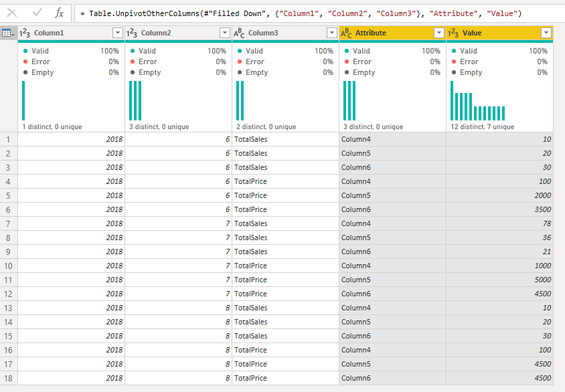Click the Column1 distribution chart
The height and width of the screenshot is (392, 565).
pos(24,101)
